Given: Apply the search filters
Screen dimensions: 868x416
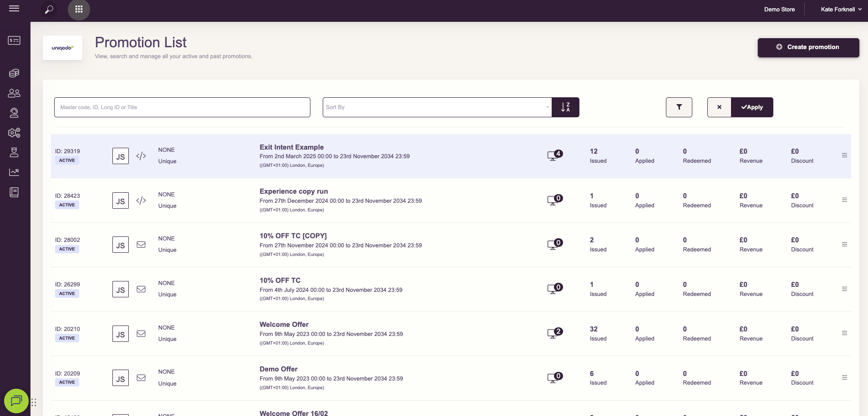Looking at the screenshot, I should click(x=752, y=107).
